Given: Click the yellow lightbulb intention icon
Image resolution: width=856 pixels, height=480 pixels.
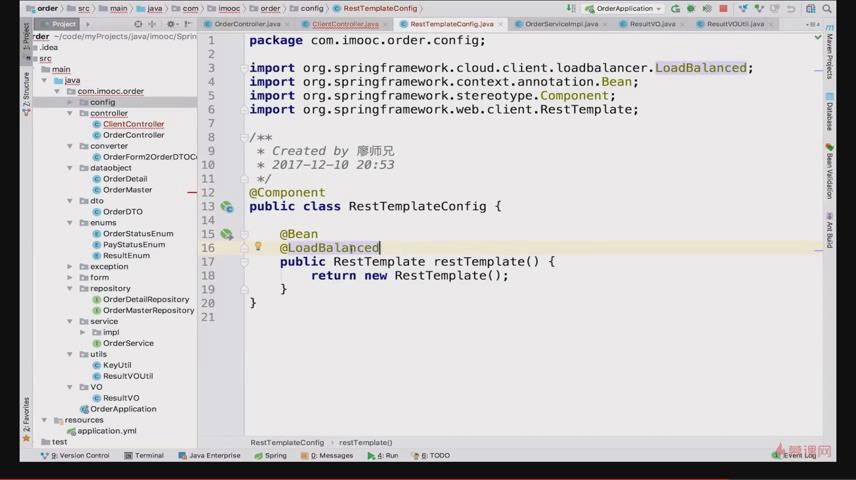Looking at the screenshot, I should click(x=258, y=247).
